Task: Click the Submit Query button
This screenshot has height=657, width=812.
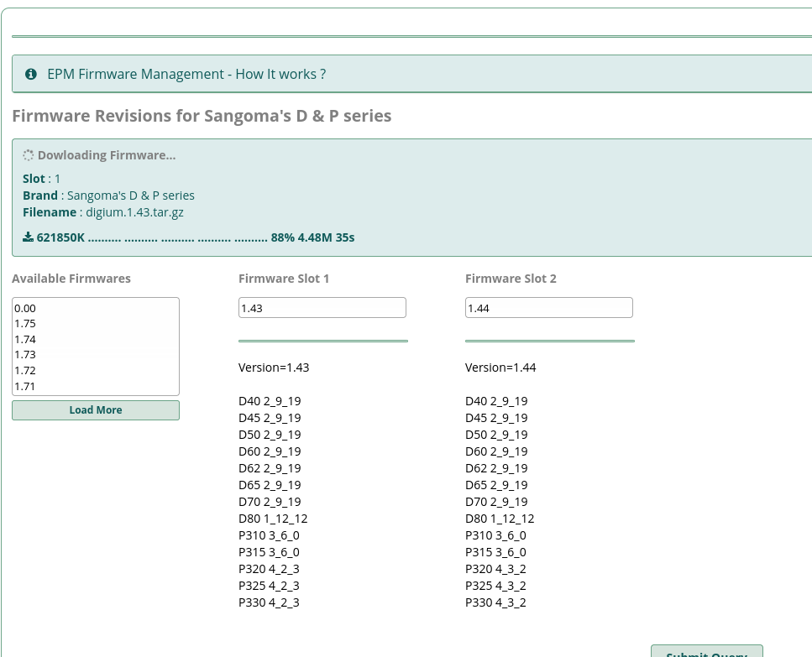Action: pyautogui.click(x=707, y=651)
